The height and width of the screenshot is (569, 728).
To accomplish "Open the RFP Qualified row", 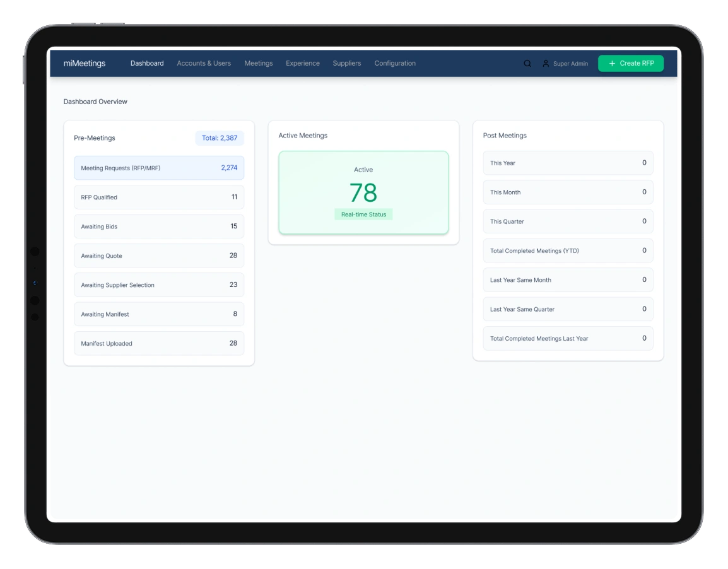I will 159,197.
